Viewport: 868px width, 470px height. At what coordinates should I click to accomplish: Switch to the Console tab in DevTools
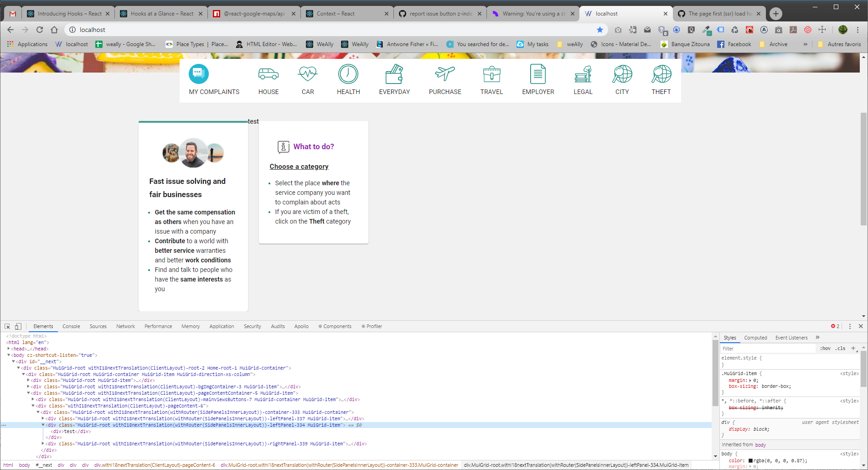[x=71, y=326]
